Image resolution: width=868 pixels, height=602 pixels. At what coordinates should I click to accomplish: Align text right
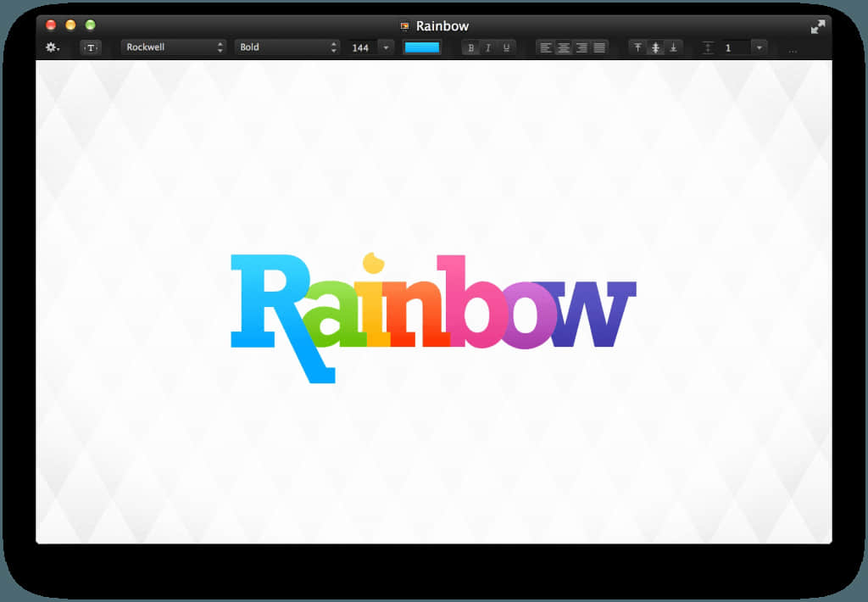tap(581, 47)
